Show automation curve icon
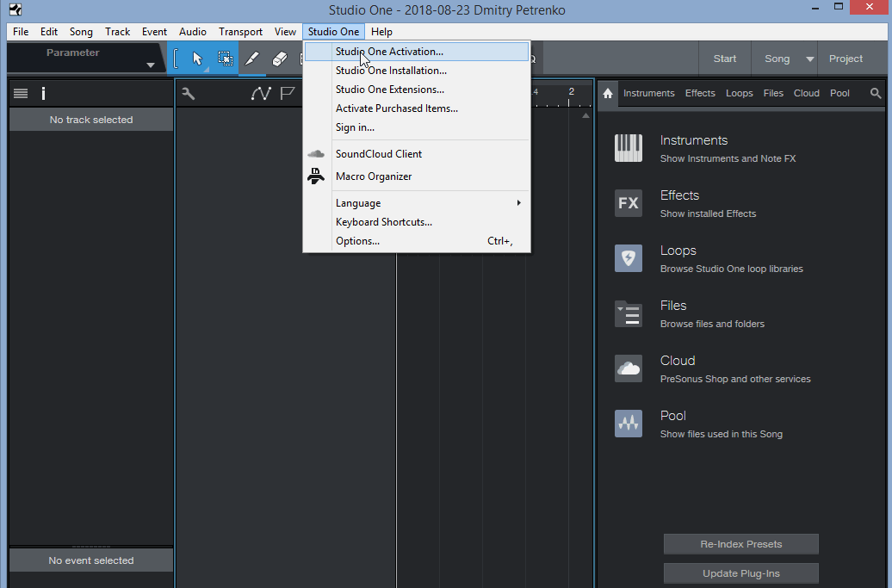This screenshot has height=588, width=892. click(261, 93)
